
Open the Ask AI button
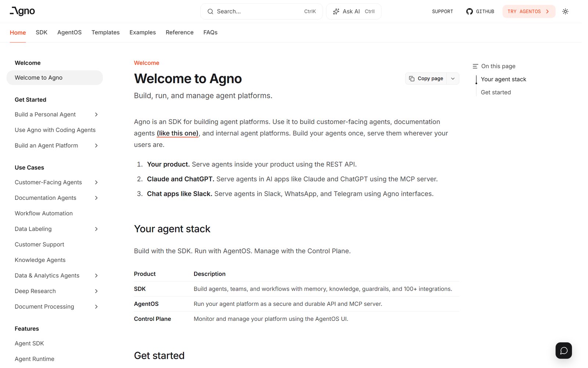point(354,11)
